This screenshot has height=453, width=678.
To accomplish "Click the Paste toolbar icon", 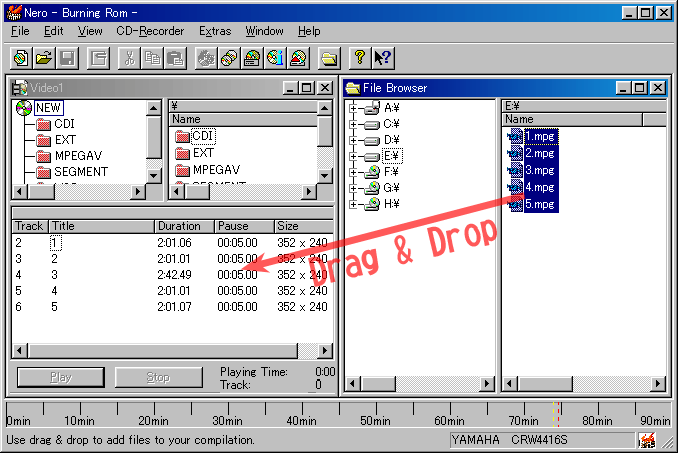I will tap(175, 58).
